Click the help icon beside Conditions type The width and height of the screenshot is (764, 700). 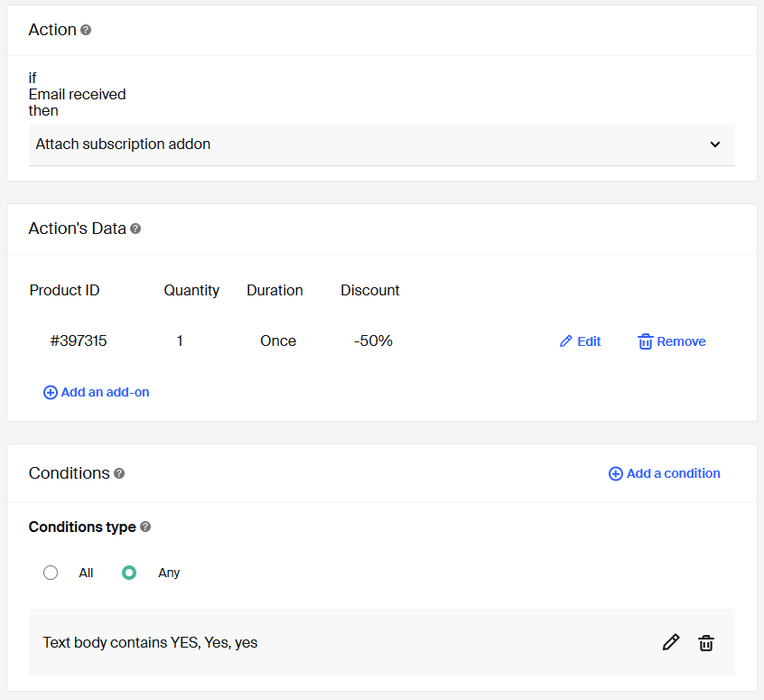pyautogui.click(x=145, y=527)
